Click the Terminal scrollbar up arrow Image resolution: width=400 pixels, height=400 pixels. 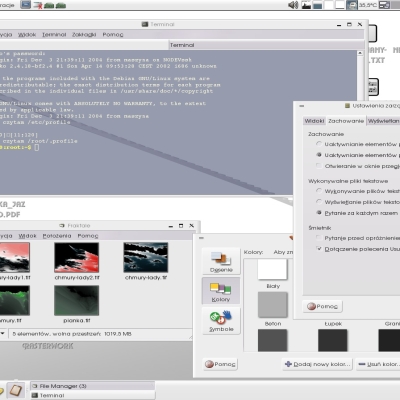[x=360, y=53]
